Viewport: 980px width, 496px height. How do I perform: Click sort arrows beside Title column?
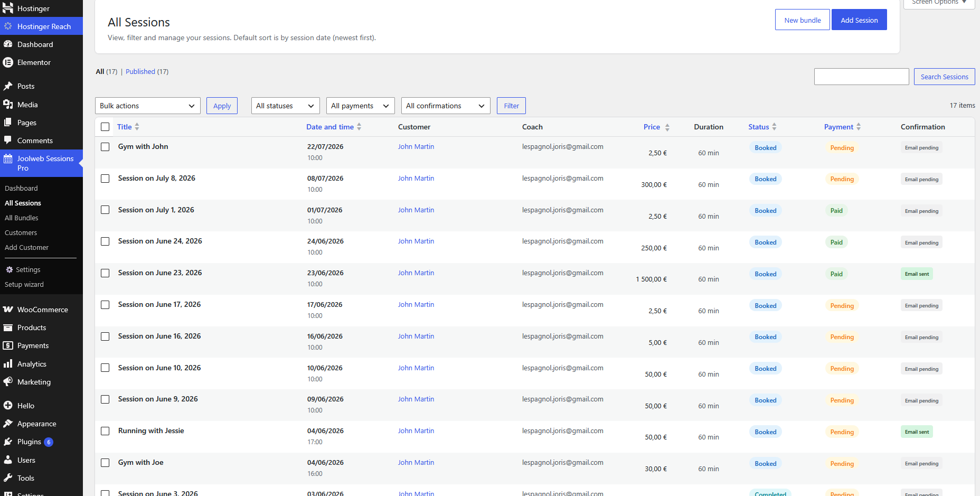[x=137, y=127]
